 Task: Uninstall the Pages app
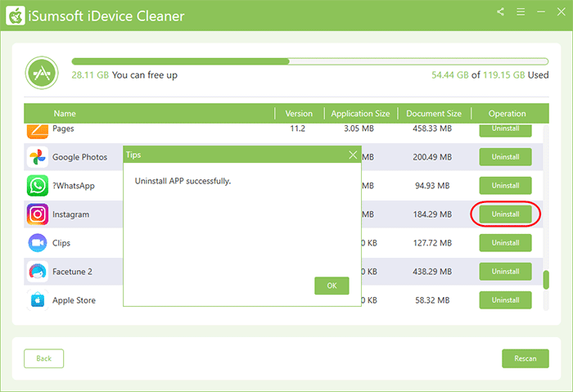[x=505, y=130]
